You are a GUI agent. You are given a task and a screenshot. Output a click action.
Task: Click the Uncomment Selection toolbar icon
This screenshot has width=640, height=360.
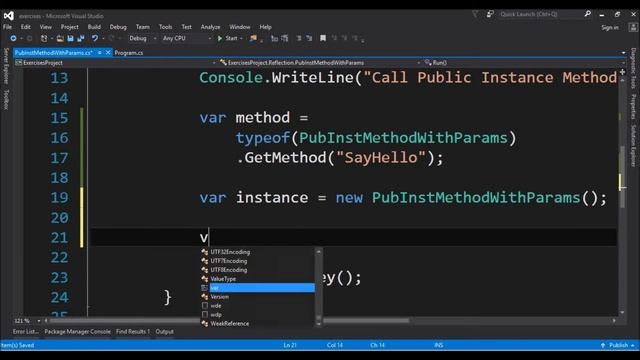click(285, 38)
